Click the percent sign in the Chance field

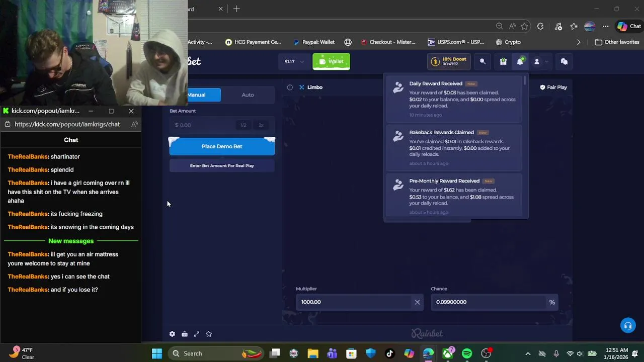[x=552, y=302]
